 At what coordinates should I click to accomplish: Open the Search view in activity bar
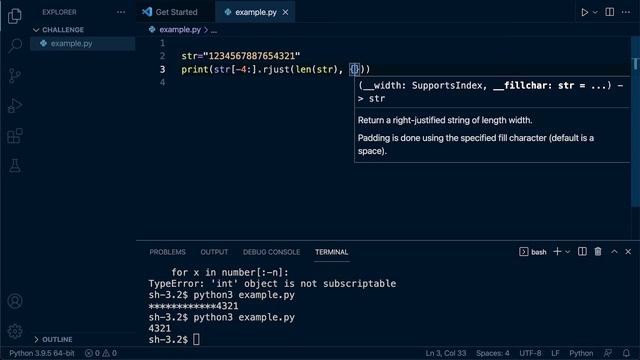[x=15, y=45]
